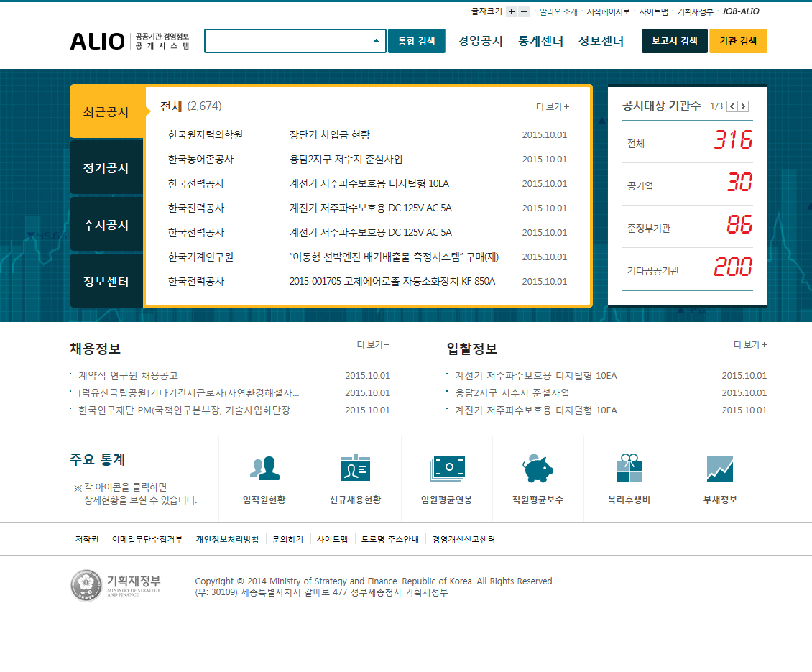Click 더 보기+ next to 채용정보
812x672 pixels.
click(x=373, y=344)
